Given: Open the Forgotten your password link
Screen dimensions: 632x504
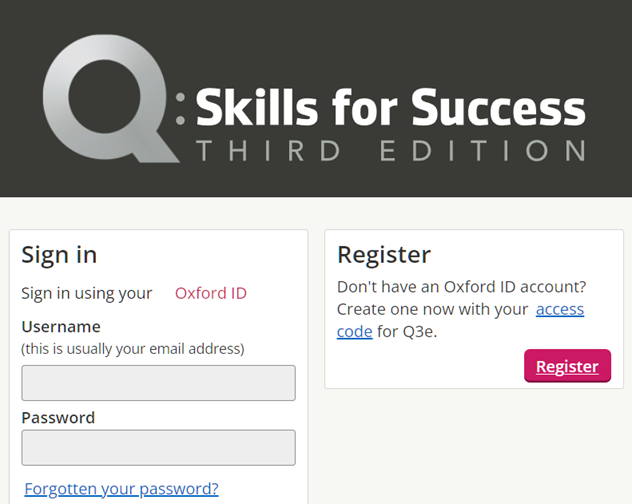Looking at the screenshot, I should click(x=121, y=489).
